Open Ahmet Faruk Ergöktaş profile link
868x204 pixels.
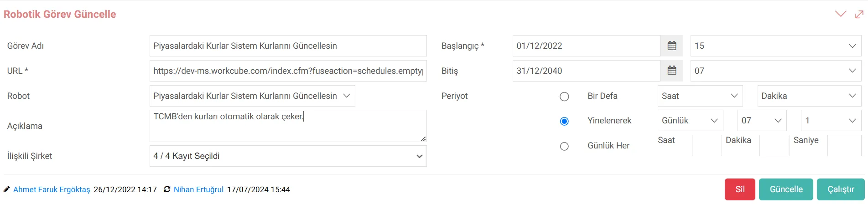pyautogui.click(x=52, y=189)
